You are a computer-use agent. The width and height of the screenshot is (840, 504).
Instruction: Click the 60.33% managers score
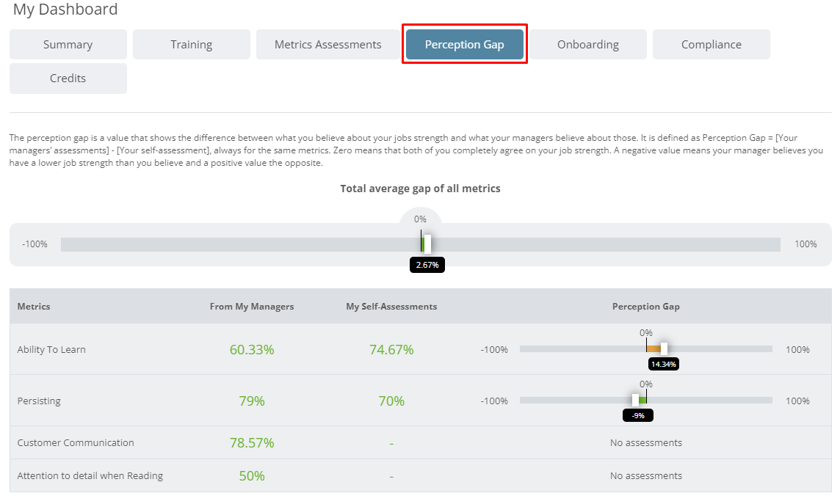coord(252,349)
